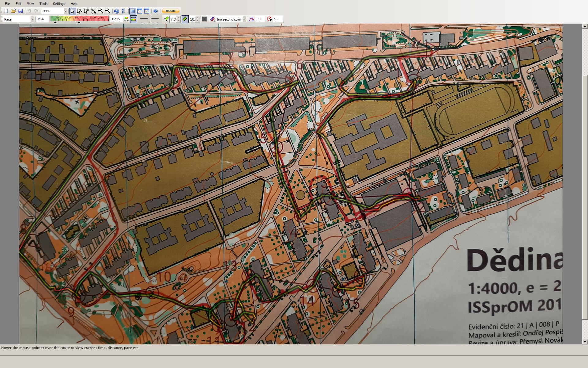
Task: Click inside the 44% zoom field
Action: click(x=53, y=11)
